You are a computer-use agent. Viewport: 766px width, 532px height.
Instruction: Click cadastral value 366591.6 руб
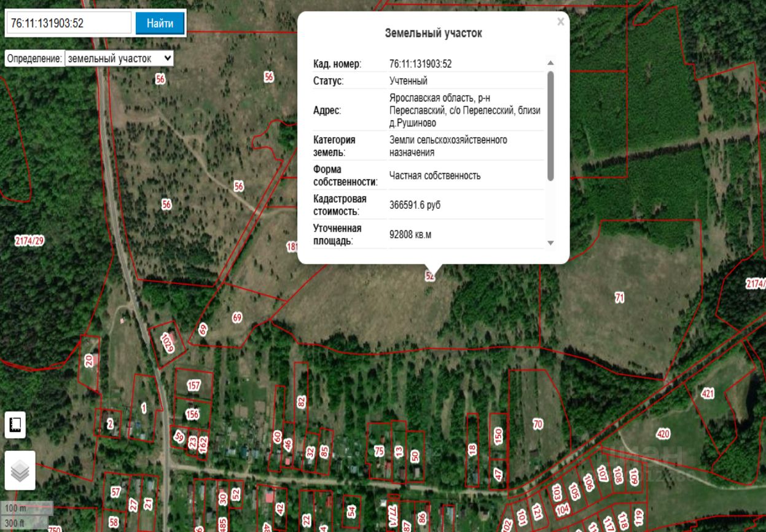(x=415, y=205)
